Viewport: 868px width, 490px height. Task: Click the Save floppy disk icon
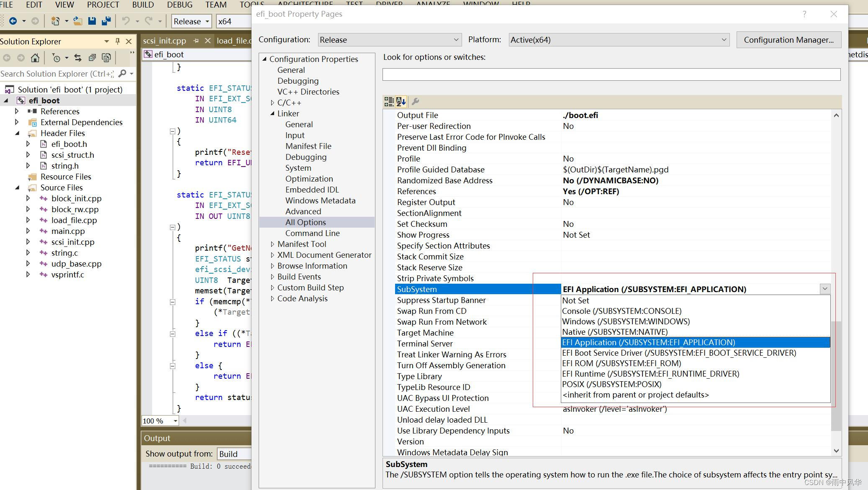(x=92, y=21)
